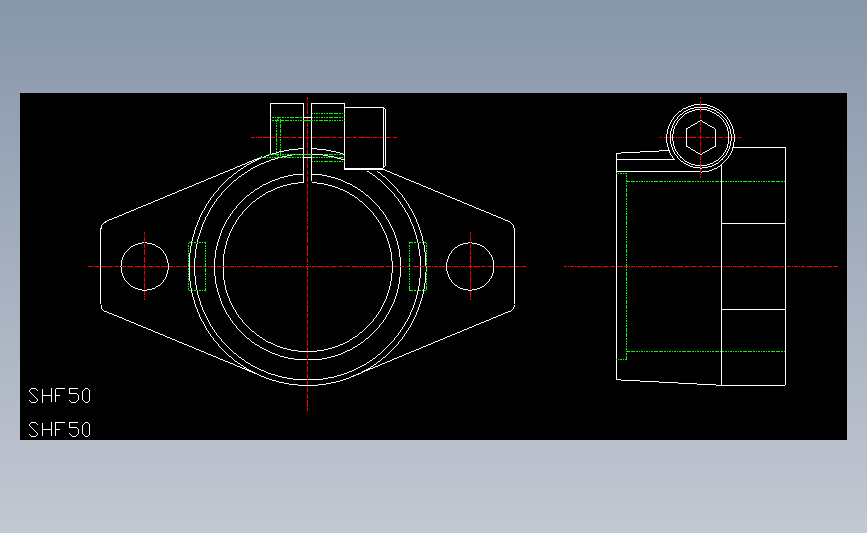The image size is (867, 533).
Task: Pick the left mounting hole circle
Action: tap(144, 266)
